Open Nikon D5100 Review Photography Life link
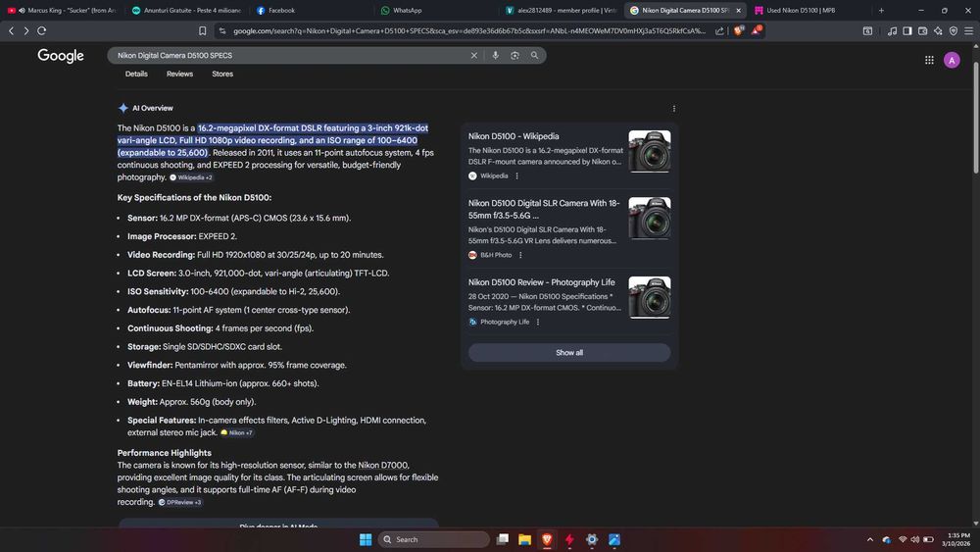The height and width of the screenshot is (552, 980). [x=541, y=282]
